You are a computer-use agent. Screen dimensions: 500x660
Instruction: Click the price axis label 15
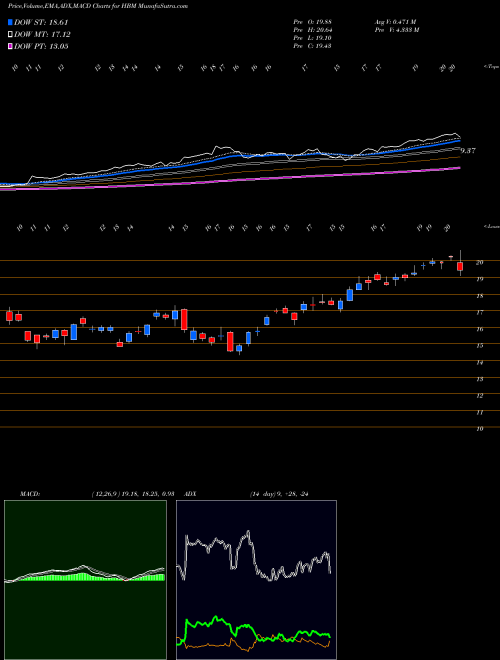point(479,346)
